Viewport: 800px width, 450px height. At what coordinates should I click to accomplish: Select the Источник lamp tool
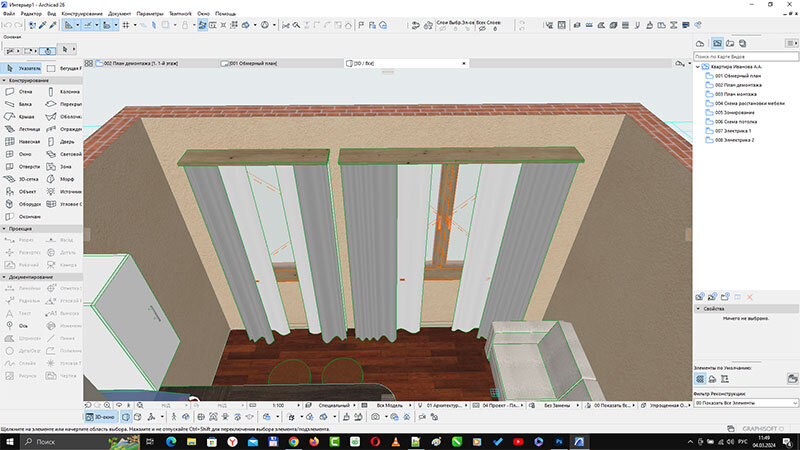63,192
